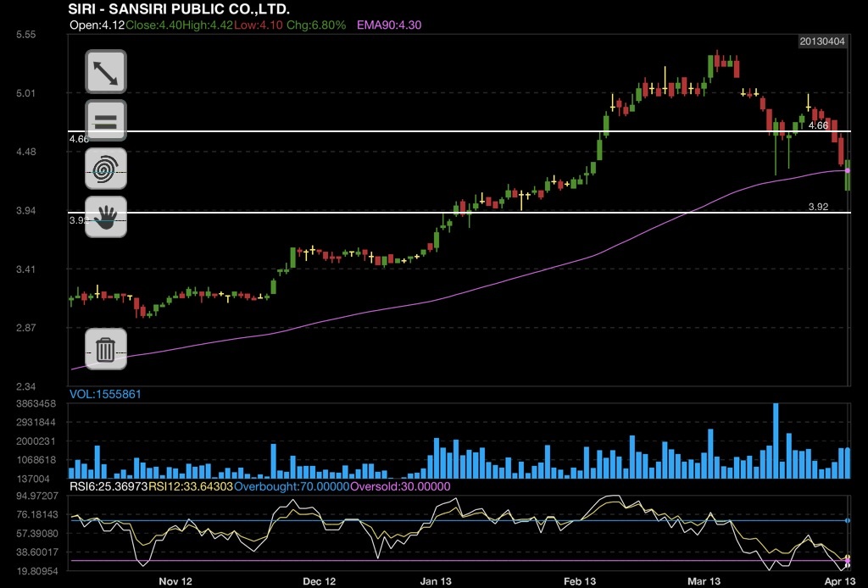The image size is (868, 588).
Task: Click the right-side 3.92 line label
Action: 818,207
